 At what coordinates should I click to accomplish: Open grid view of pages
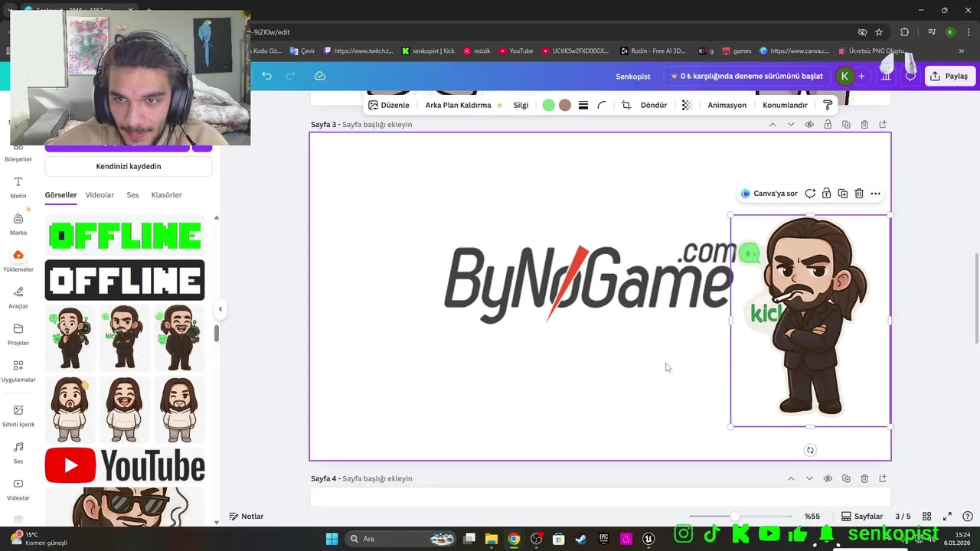click(926, 517)
